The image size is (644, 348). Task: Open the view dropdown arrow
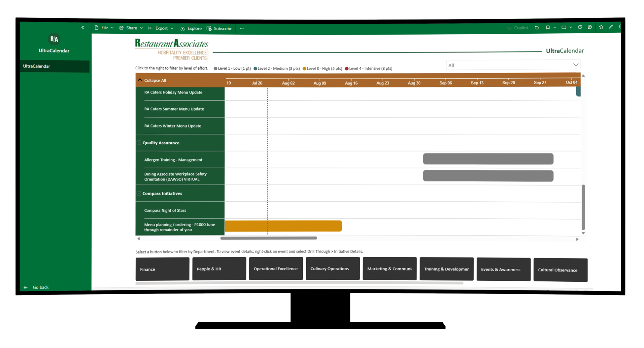pyautogui.click(x=571, y=27)
